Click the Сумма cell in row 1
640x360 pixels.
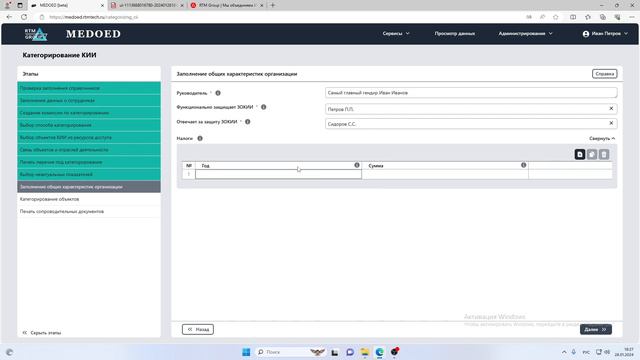click(445, 174)
